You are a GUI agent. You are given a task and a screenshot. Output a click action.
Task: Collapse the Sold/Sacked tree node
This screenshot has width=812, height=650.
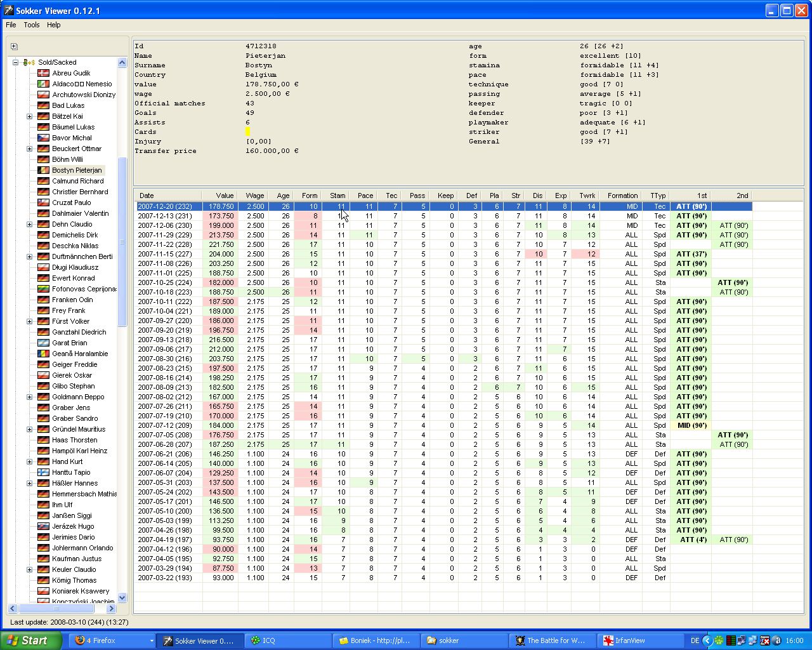click(x=15, y=62)
